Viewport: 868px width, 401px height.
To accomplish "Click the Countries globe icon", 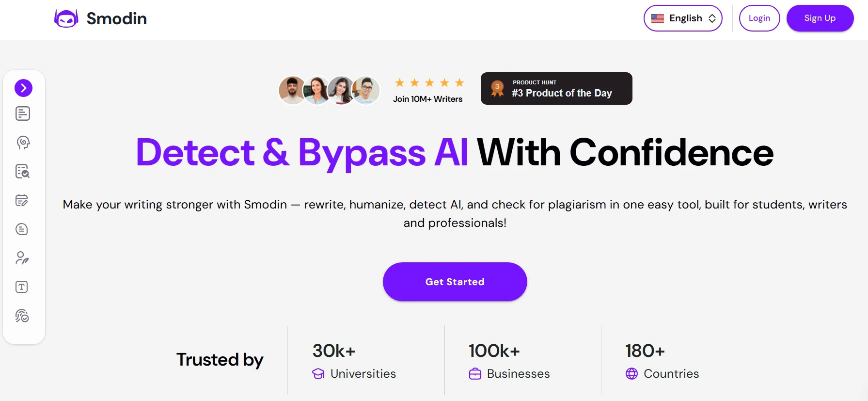I will [631, 374].
